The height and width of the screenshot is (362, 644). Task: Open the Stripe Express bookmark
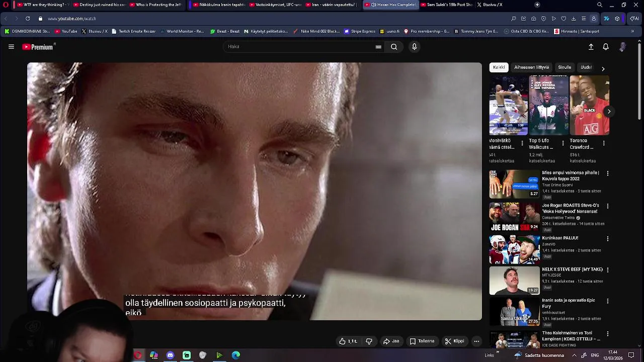click(x=360, y=31)
